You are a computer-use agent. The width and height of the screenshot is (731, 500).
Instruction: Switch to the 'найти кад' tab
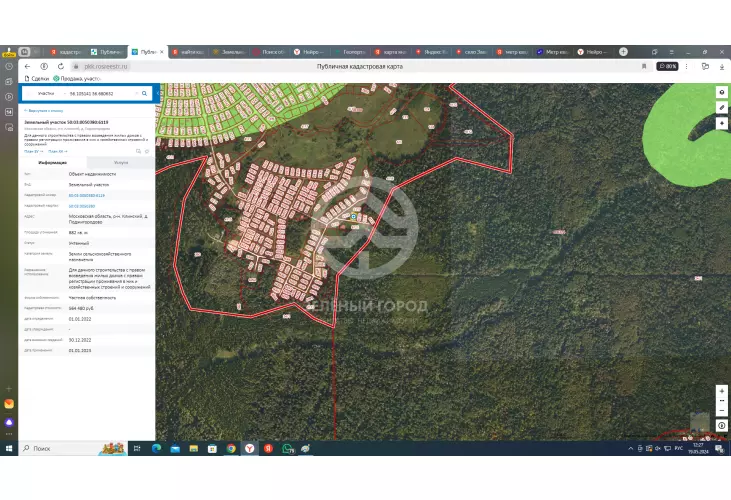click(188, 52)
